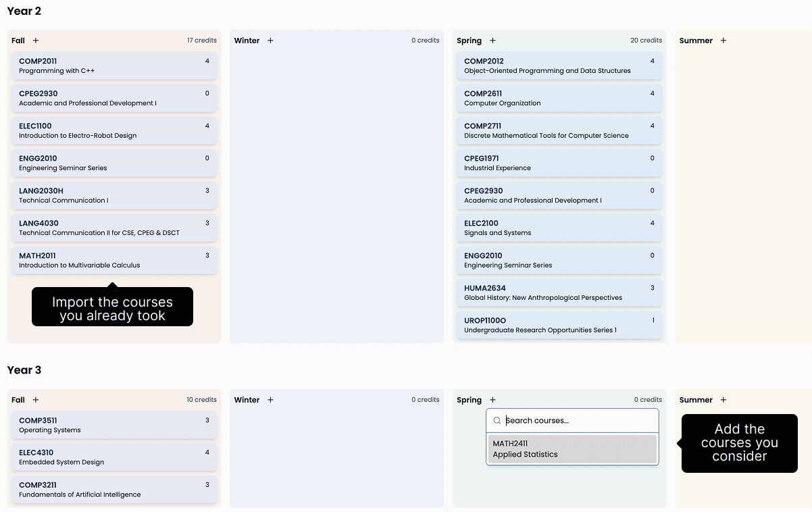The height and width of the screenshot is (512, 812).
Task: Click the plus icon next to Year 2 Summer
Action: [x=723, y=41]
